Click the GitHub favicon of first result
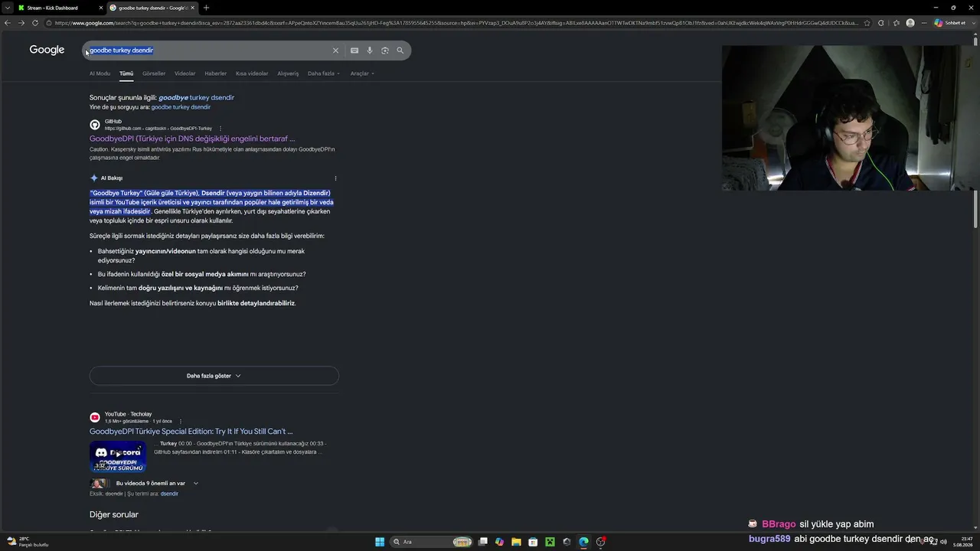 click(95, 125)
